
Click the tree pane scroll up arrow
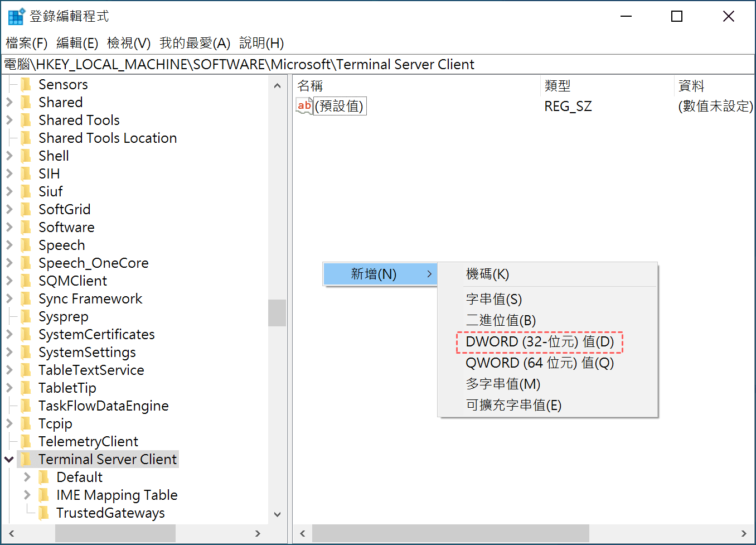coord(277,85)
